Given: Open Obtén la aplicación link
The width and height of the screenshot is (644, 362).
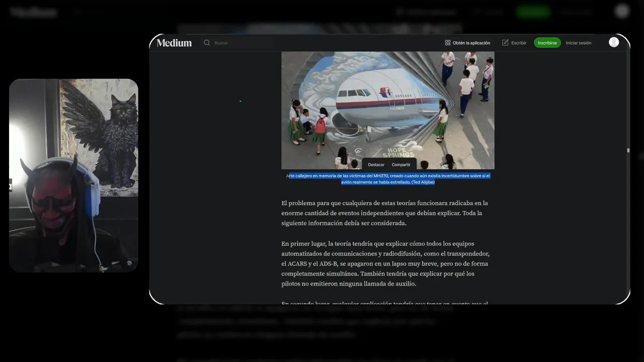Looking at the screenshot, I should tap(467, 43).
